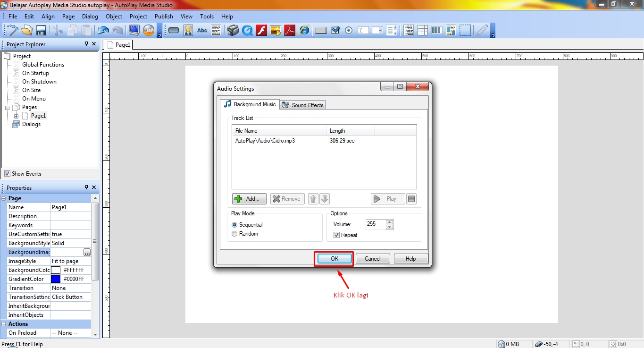Click Help in Audio Settings dialog
The height and width of the screenshot is (348, 644).
pos(411,259)
